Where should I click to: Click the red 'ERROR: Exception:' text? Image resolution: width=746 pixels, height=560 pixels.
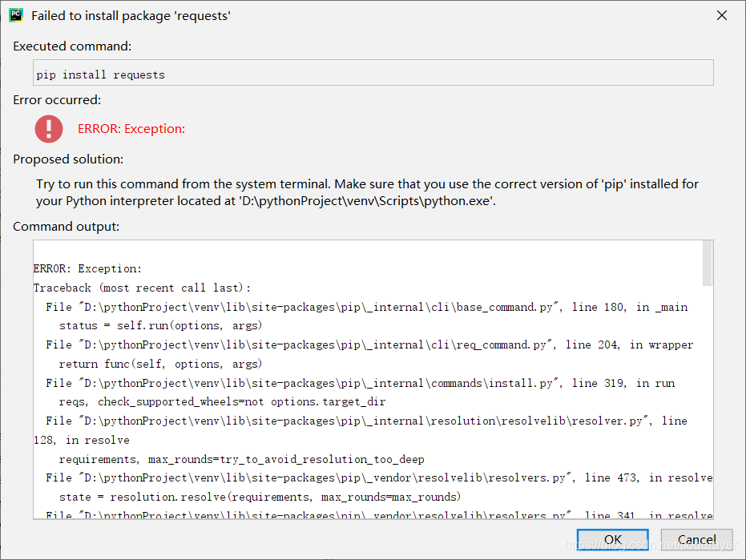pyautogui.click(x=131, y=128)
